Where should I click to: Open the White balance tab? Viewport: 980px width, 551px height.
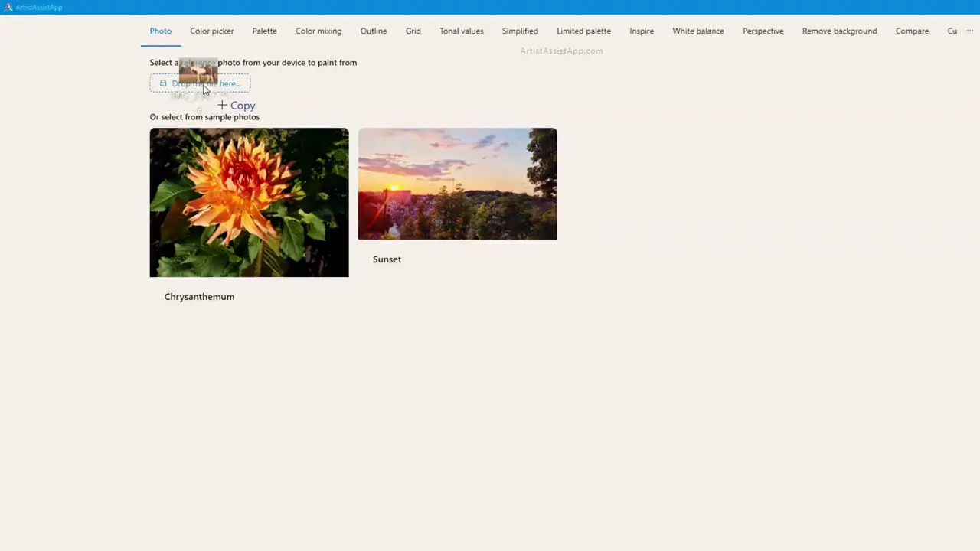click(697, 31)
